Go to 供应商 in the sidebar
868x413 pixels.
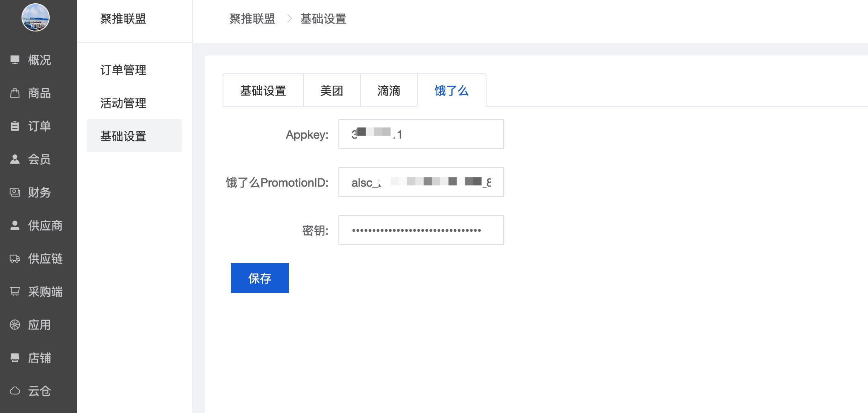pos(45,226)
